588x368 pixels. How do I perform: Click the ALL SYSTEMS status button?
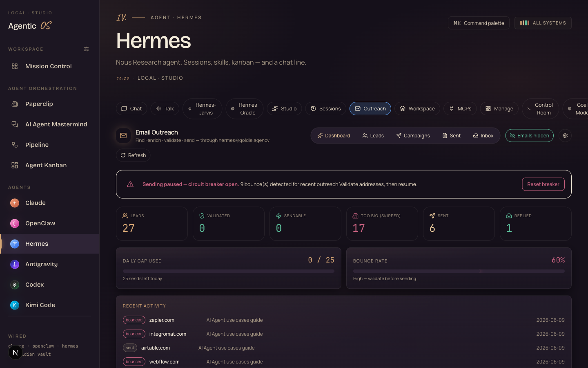pos(543,23)
